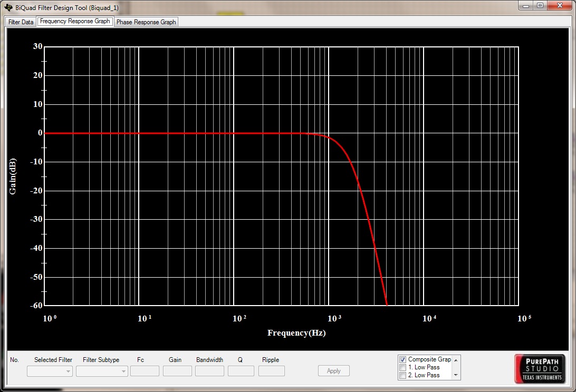Click the Ripple input field
Image resolution: width=576 pixels, height=392 pixels.
272,371
